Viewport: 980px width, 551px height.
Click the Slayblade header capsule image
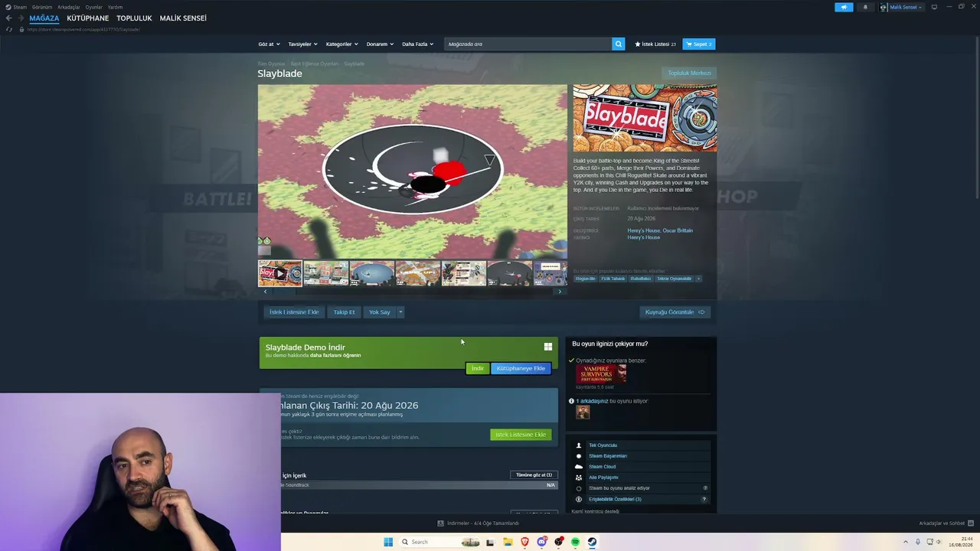[x=645, y=119]
